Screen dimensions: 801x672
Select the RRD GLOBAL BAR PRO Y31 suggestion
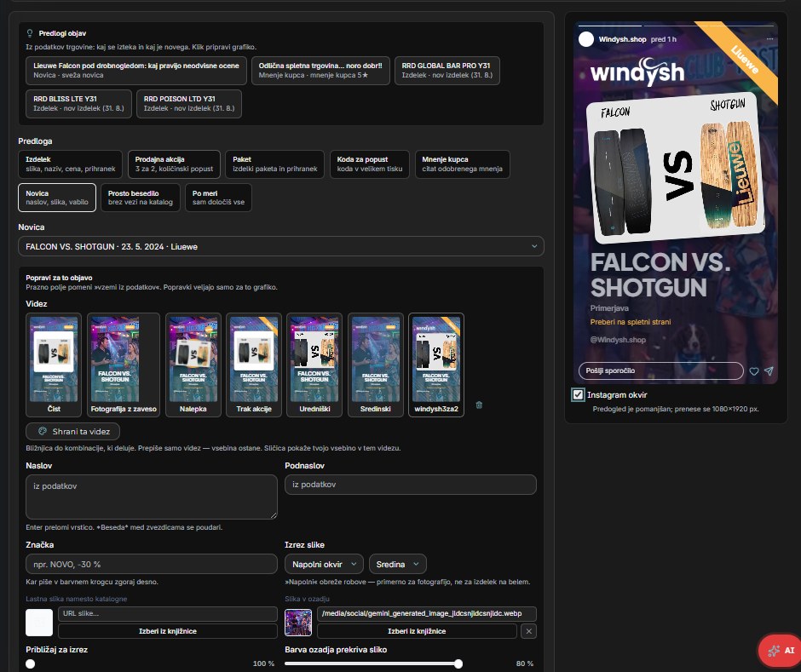(447, 71)
